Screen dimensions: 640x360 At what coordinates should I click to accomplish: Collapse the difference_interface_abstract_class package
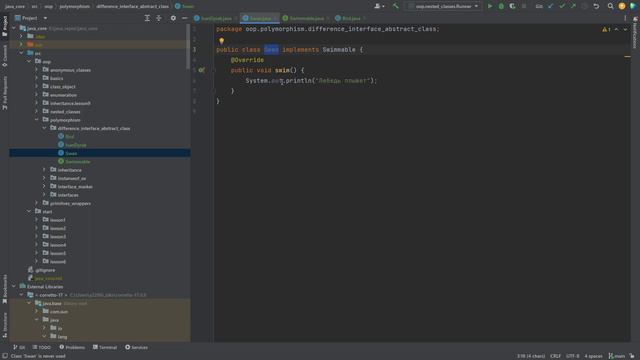coord(44,128)
